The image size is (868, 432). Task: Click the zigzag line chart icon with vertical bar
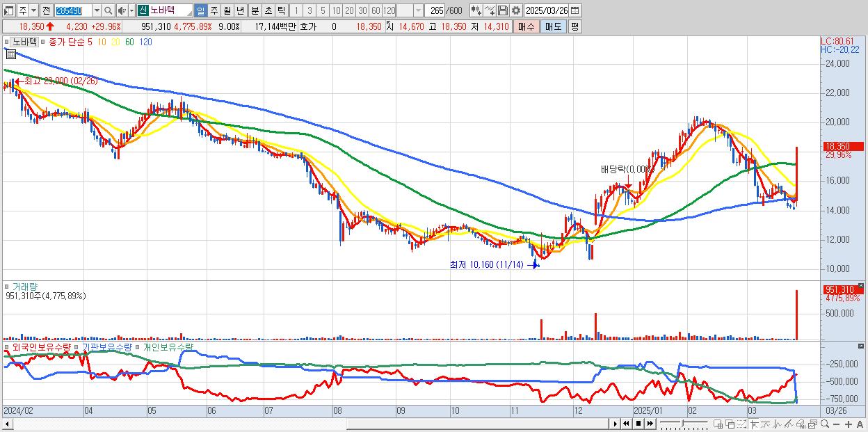tap(778, 424)
